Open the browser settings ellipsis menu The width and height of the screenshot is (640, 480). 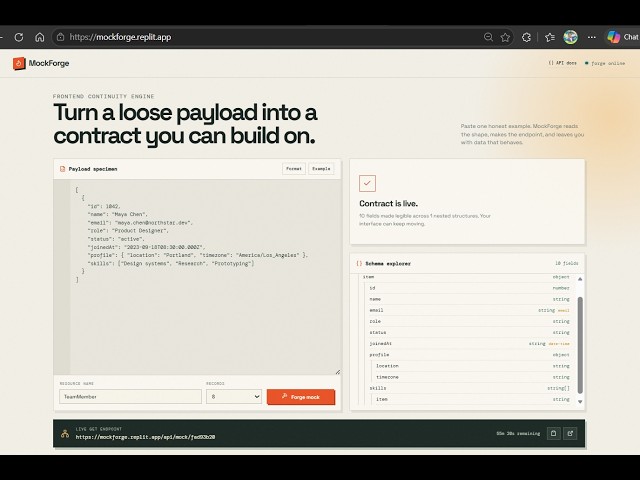pyautogui.click(x=591, y=37)
